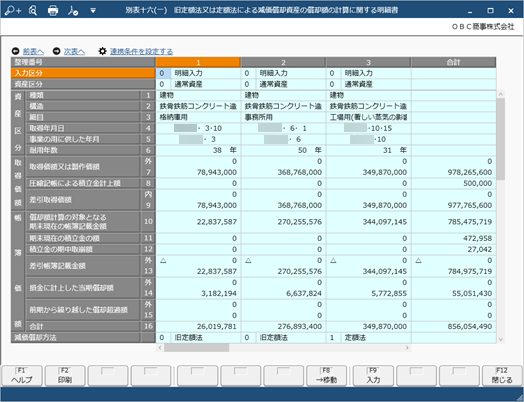Maximize the window

[491, 11]
